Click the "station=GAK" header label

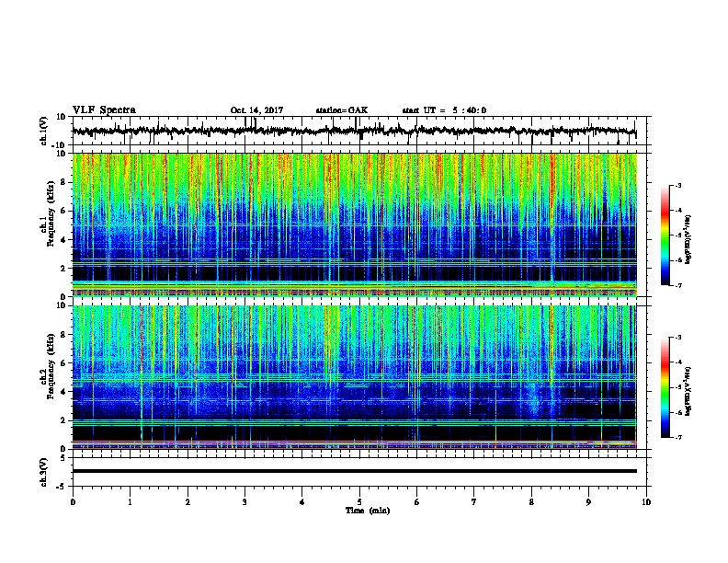(342, 110)
